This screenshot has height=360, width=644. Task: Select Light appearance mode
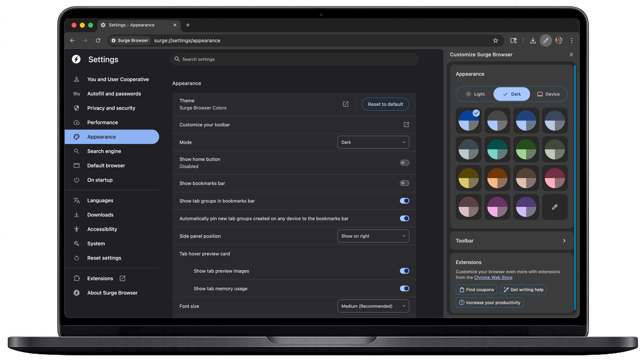click(475, 94)
